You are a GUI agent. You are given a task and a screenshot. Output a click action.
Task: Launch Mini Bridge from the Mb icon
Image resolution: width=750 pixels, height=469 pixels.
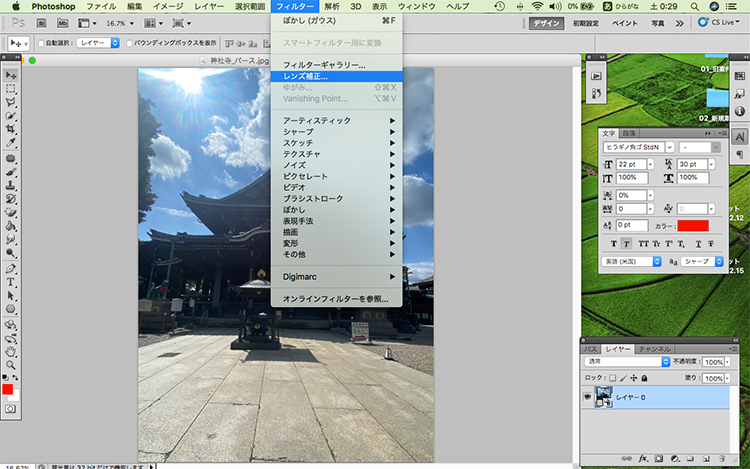pos(62,23)
